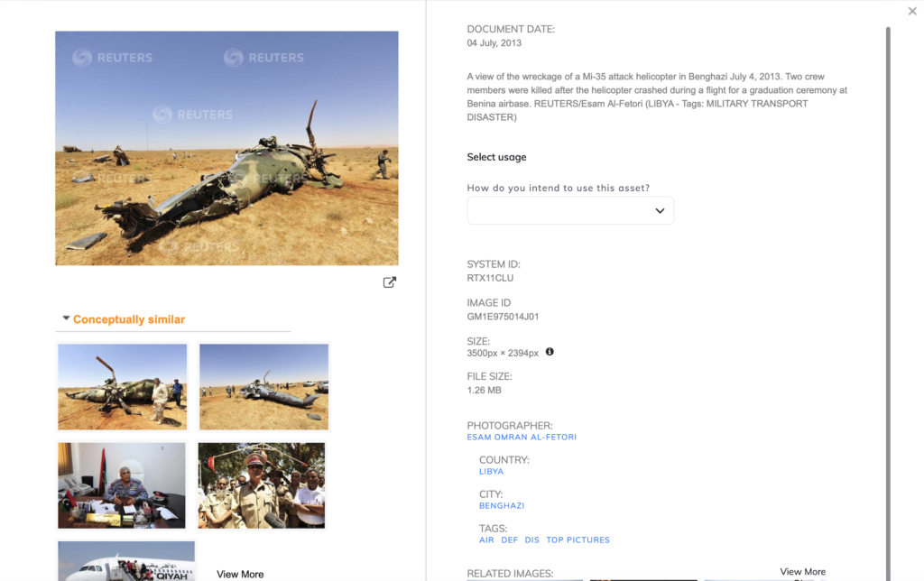This screenshot has height=581, width=924.
Task: Click the dropdown chevron arrow
Action: tap(660, 211)
